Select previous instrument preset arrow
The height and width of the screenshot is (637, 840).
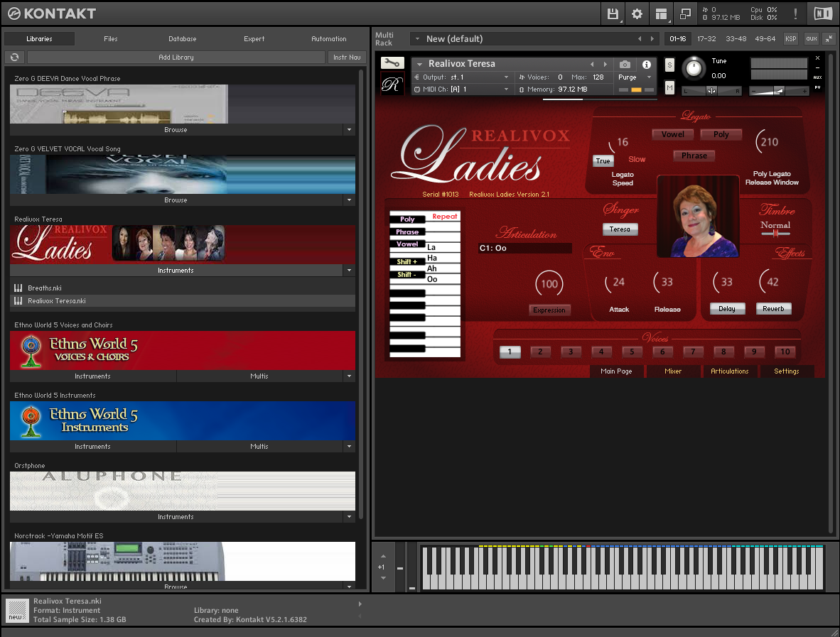(592, 64)
